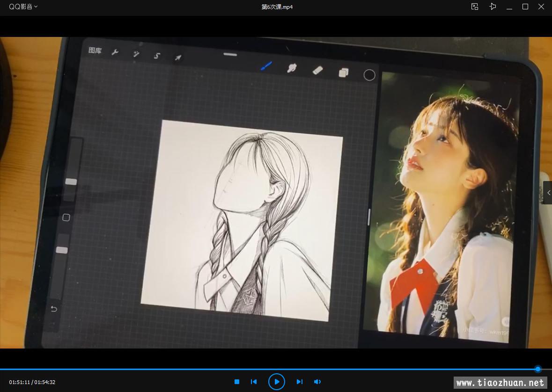The image size is (552, 392).
Task: Open the Layers panel icon
Action: pyautogui.click(x=344, y=73)
